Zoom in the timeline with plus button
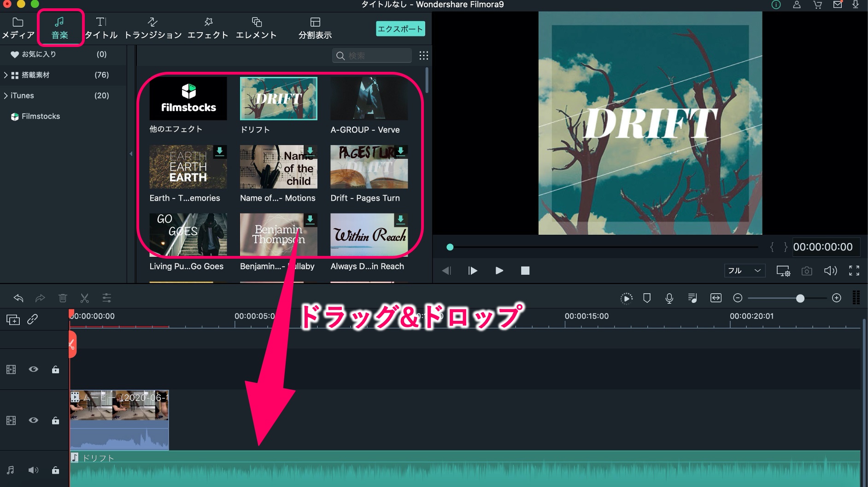Screen dimensions: 868x487 (837, 298)
